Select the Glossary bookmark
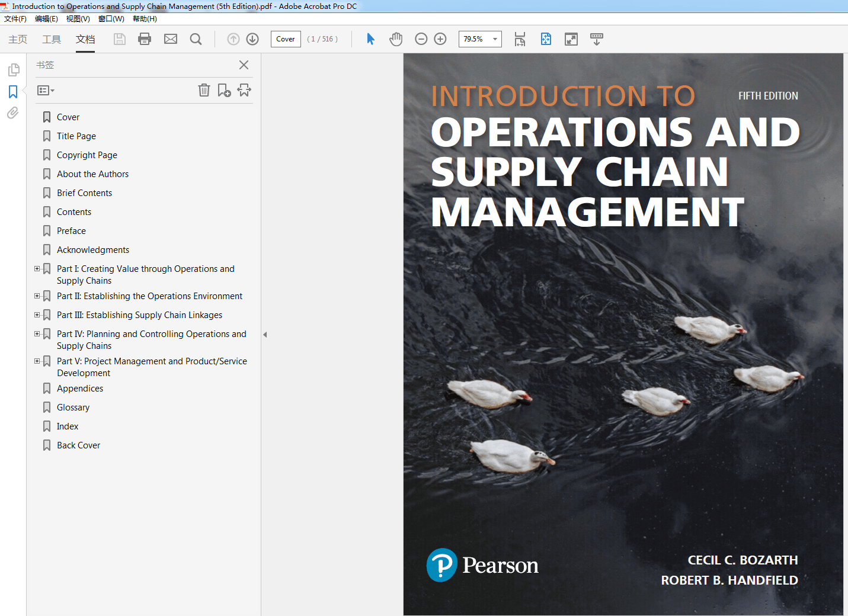Image resolution: width=848 pixels, height=616 pixels. tap(73, 407)
